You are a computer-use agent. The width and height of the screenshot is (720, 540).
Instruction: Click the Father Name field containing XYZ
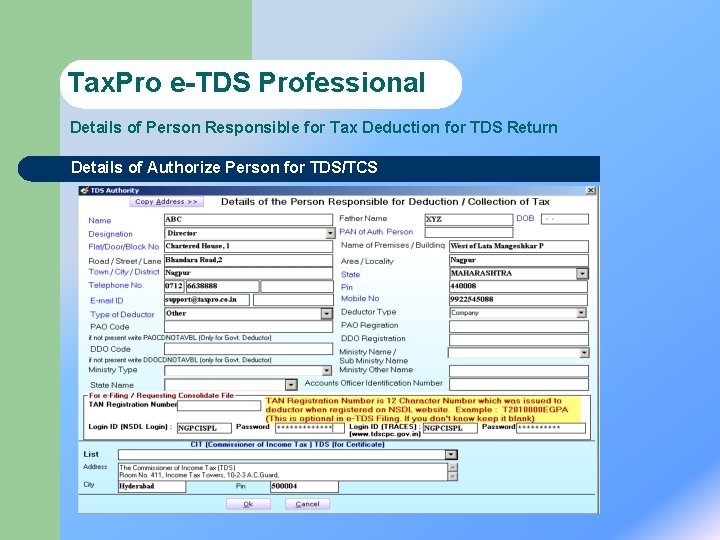pyautogui.click(x=468, y=219)
